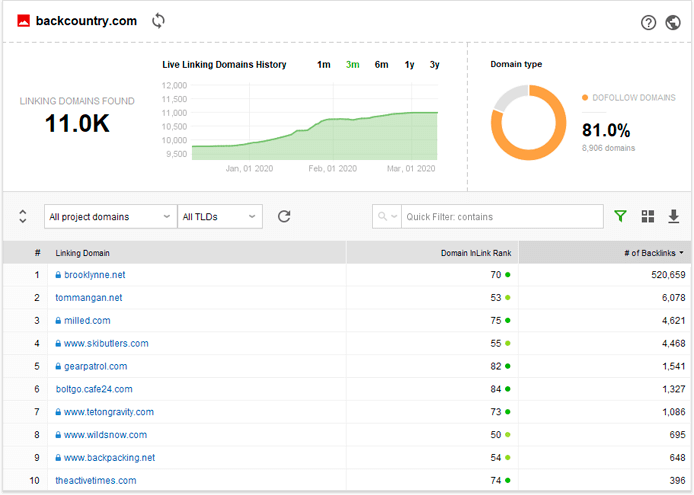Viewport: 694px width, 495px height.
Task: Click the globe icon in header
Action: [673, 23]
